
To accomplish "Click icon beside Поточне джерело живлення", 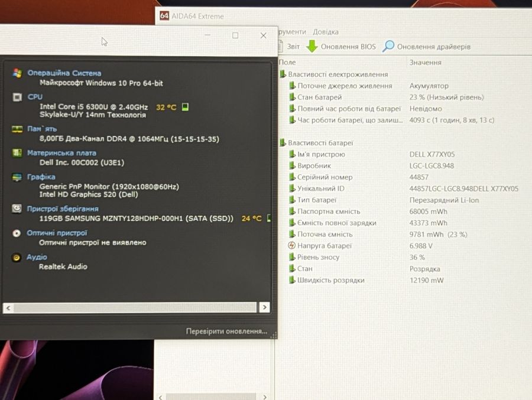I will tap(292, 86).
